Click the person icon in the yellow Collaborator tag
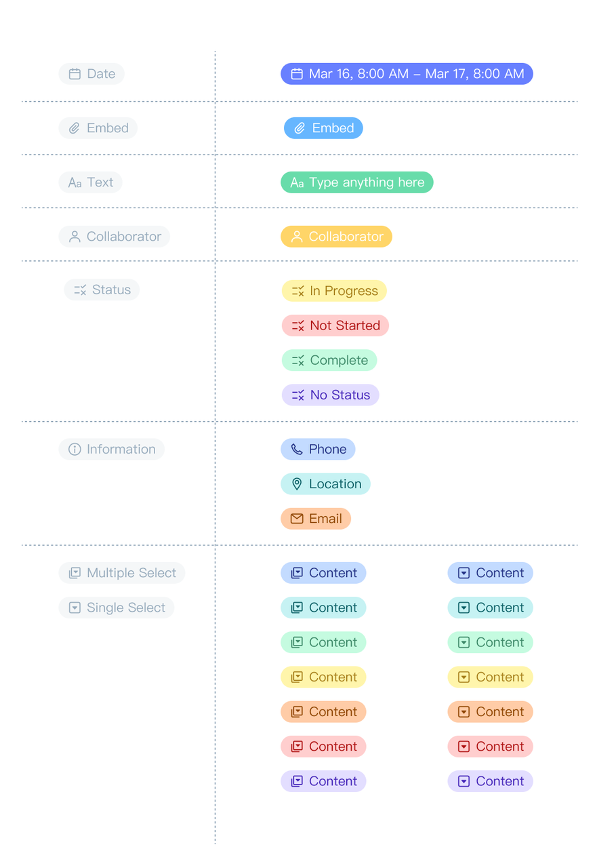Image resolution: width=595 pixels, height=868 pixels. [x=297, y=237]
